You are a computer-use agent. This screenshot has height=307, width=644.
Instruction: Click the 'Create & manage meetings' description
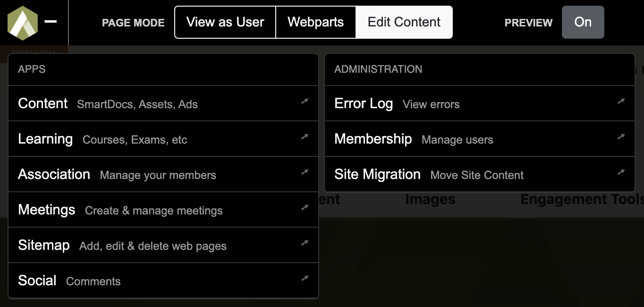(x=154, y=211)
